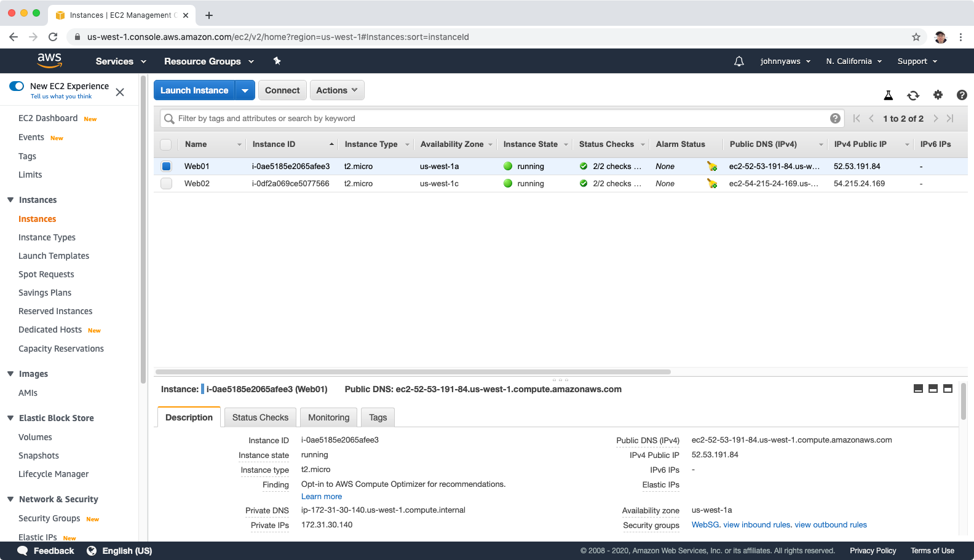Open the Actions dropdown

click(x=337, y=90)
